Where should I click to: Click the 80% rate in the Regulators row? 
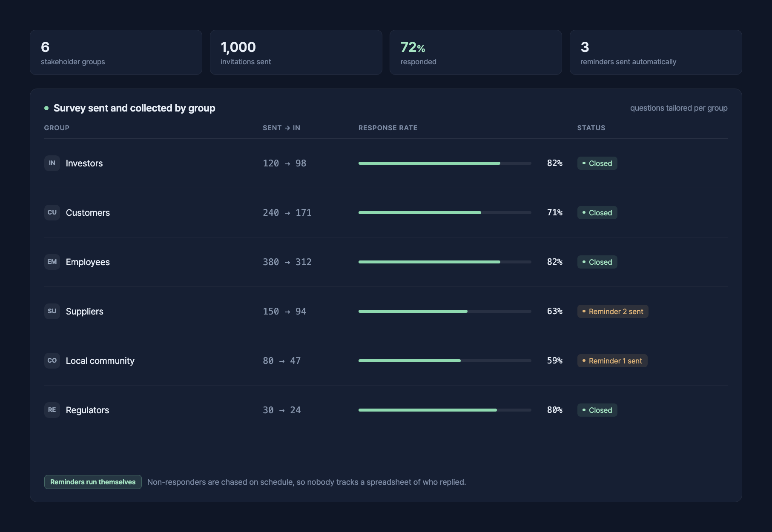555,410
